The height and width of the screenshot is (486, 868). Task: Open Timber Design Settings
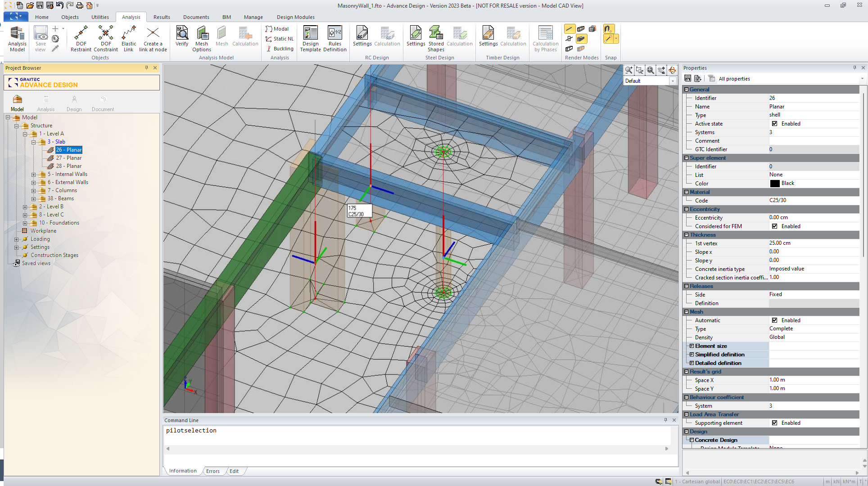(x=488, y=36)
